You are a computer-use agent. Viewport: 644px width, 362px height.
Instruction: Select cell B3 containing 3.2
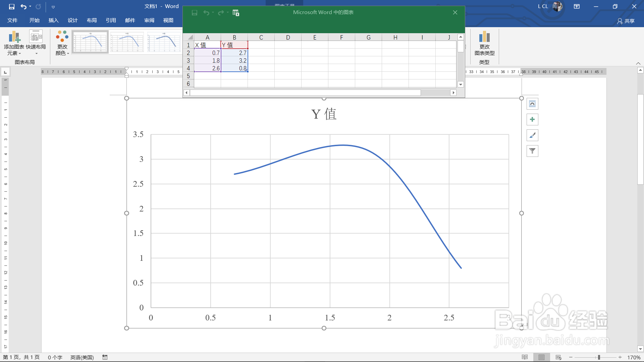(234, 61)
